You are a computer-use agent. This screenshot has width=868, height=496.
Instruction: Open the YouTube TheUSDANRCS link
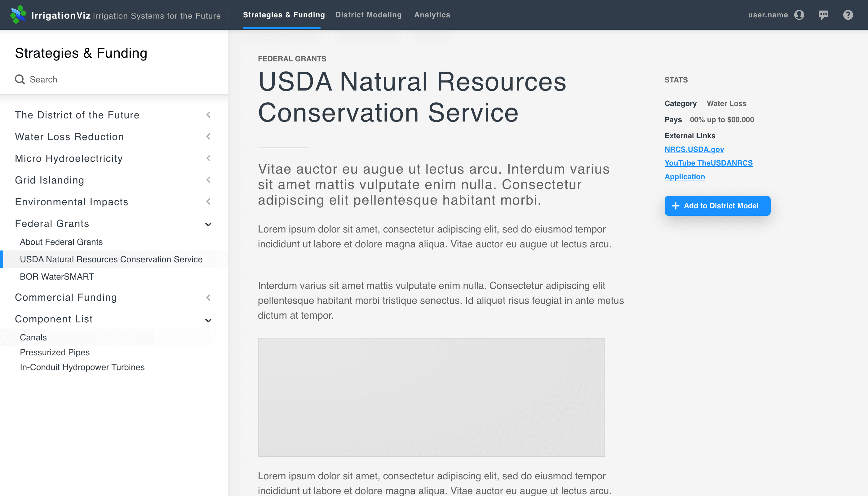tap(708, 163)
